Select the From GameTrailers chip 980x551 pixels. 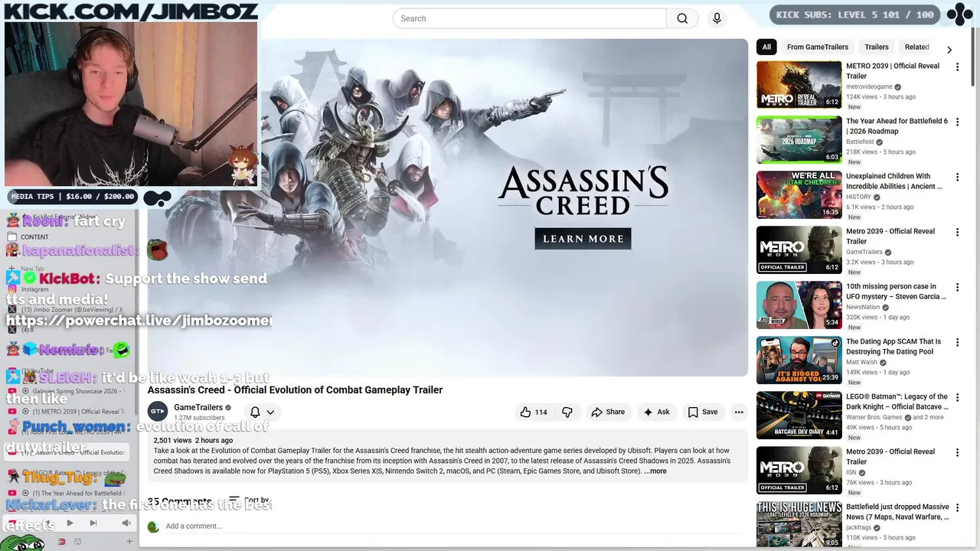(818, 47)
